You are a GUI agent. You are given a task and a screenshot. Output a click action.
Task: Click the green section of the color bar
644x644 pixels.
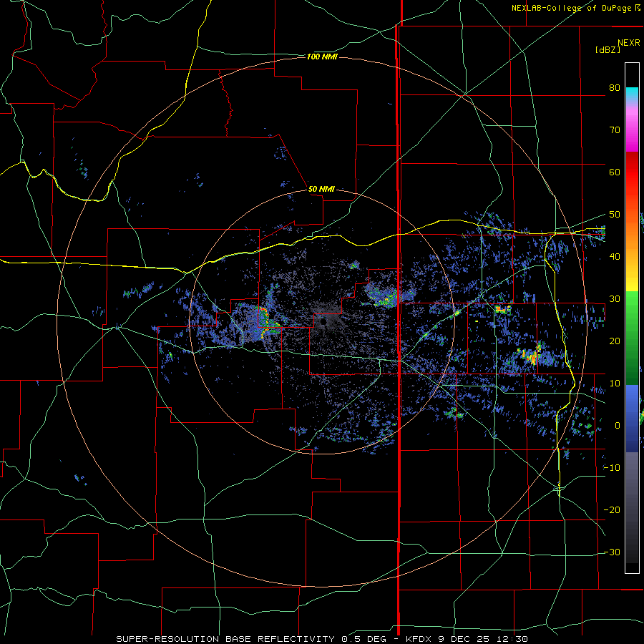point(632,337)
